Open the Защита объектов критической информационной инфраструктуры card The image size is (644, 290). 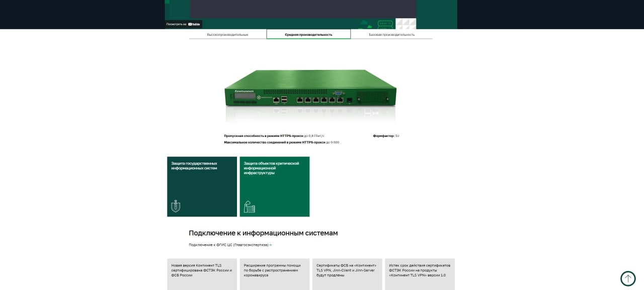pyautogui.click(x=275, y=186)
